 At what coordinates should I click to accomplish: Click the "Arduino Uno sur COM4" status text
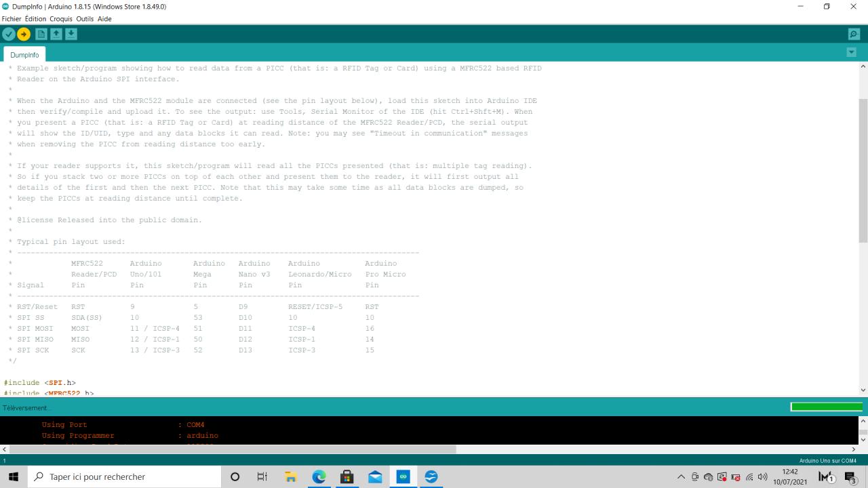pyautogui.click(x=828, y=461)
